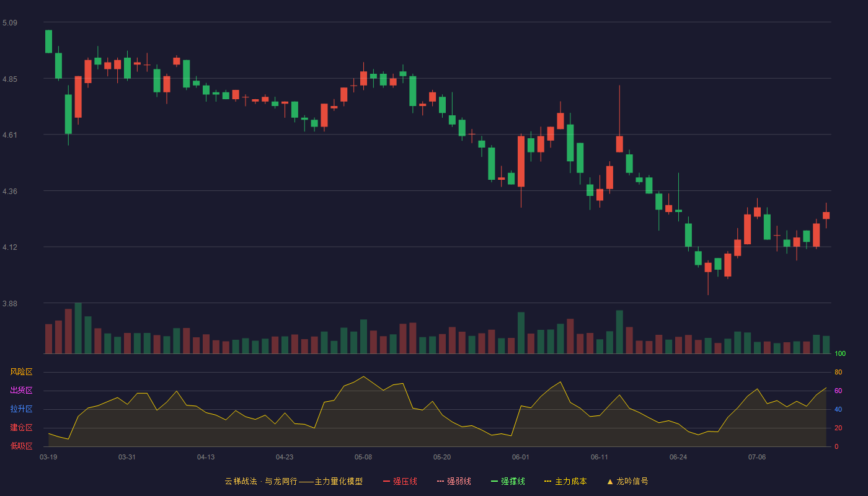Click the 05-08 date axis label
868x496 pixels.
(363, 457)
